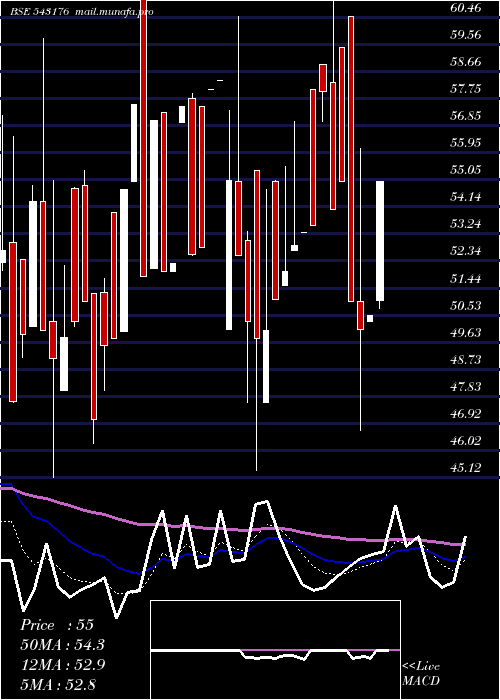Viewport: 500px width, 700px height.
Task: Click the Price : 55 readout
Action: coord(57,625)
